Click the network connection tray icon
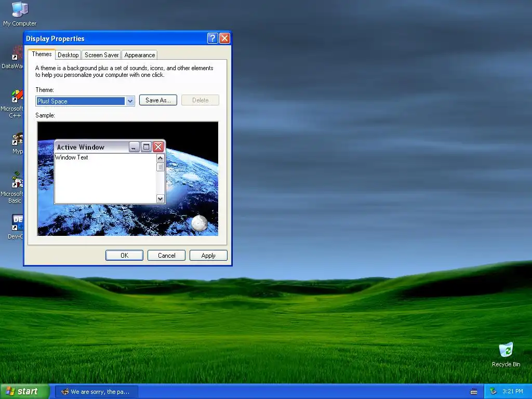This screenshot has width=532, height=399. (493, 391)
